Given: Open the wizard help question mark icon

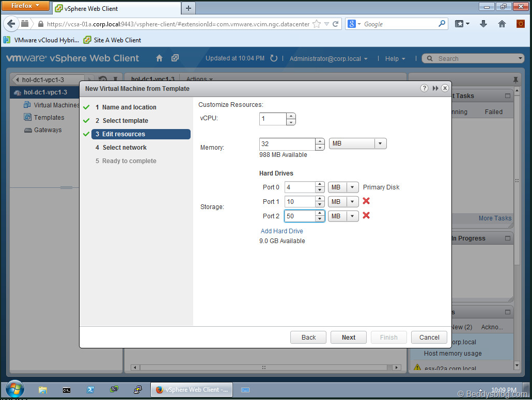Looking at the screenshot, I should click(424, 88).
